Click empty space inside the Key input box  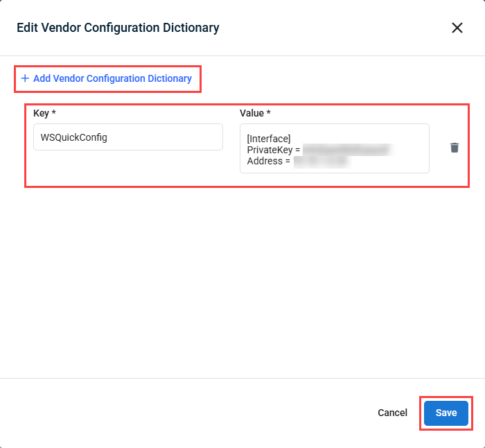pyautogui.click(x=173, y=137)
